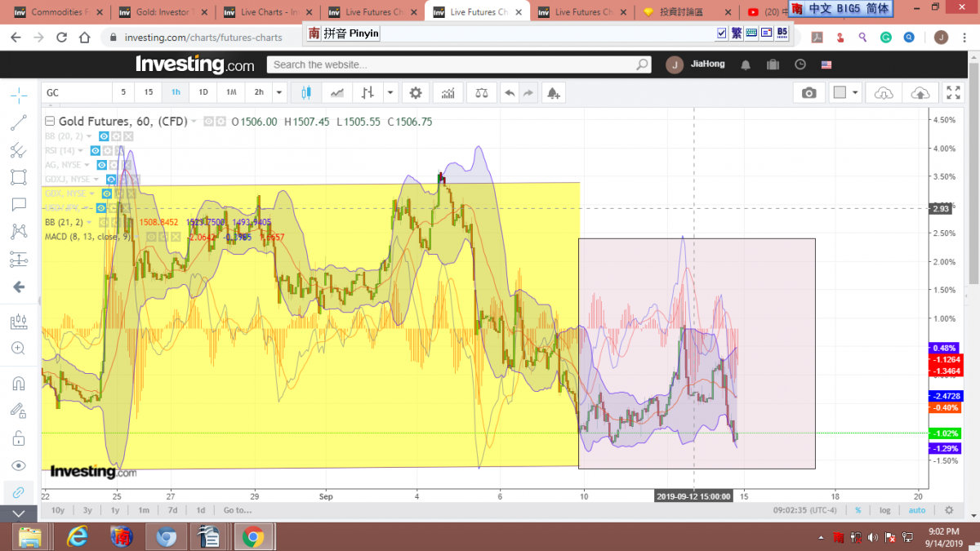Select the 1D interval tab
The image size is (980, 551).
tap(203, 92)
